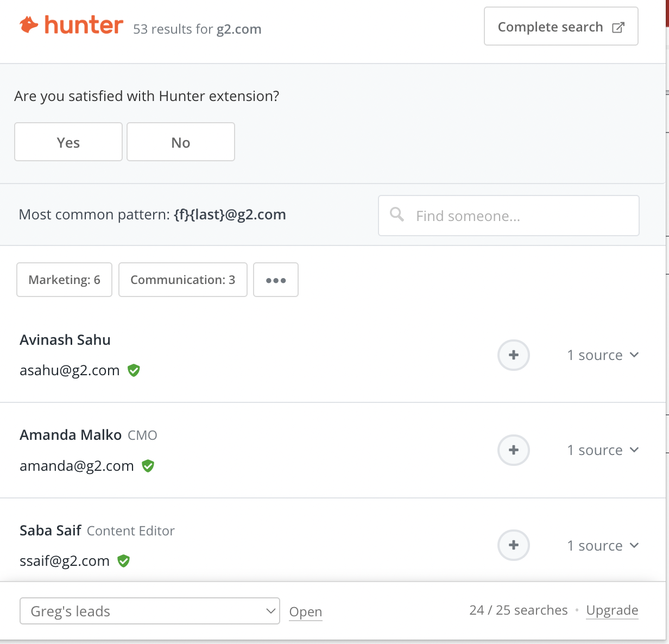Click verified shield next to amanda@g2.com
Image resolution: width=669 pixels, height=644 pixels.
[148, 466]
